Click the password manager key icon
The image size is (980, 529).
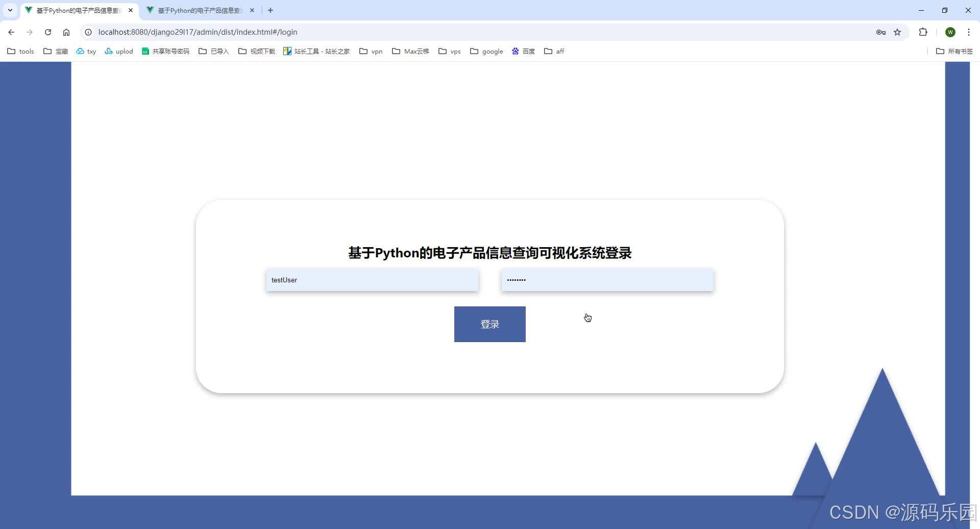coord(881,32)
